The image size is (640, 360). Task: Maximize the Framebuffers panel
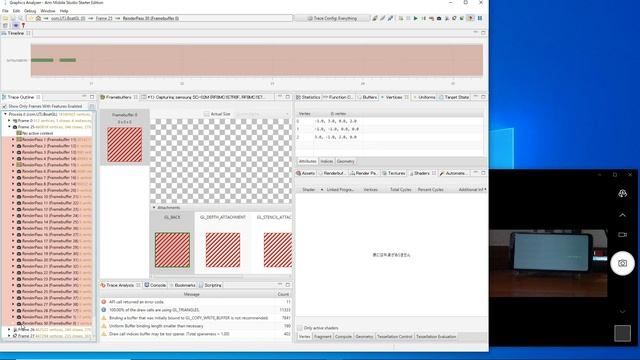pos(288,97)
